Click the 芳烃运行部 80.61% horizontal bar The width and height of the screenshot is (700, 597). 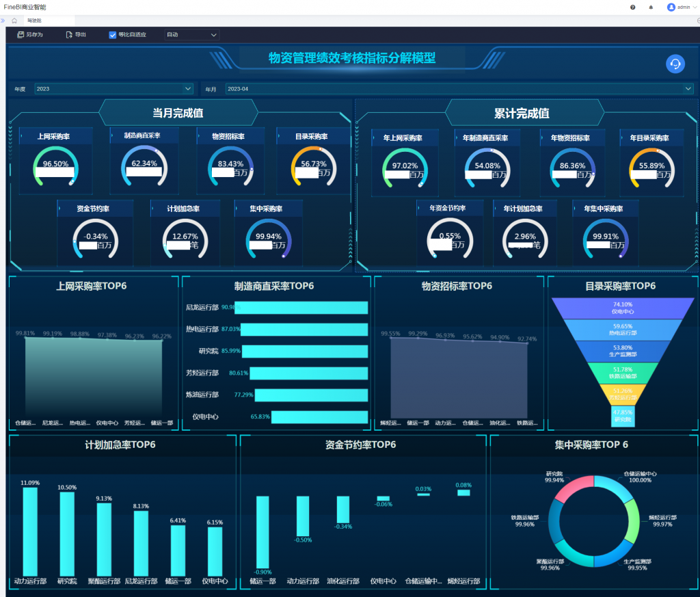(309, 373)
